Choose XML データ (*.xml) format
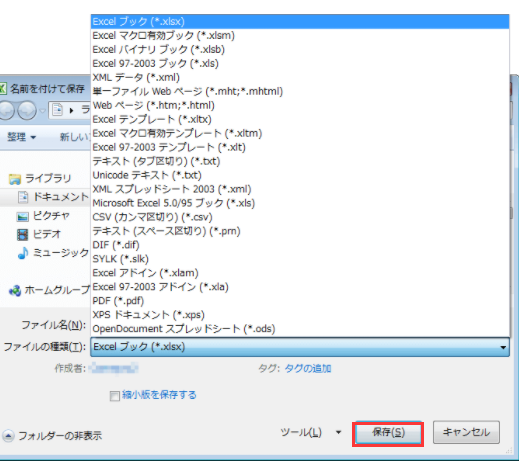 pos(300,78)
